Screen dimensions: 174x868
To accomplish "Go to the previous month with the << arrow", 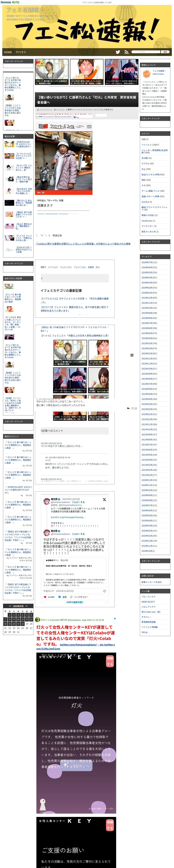I will pyautogui.click(x=10, y=606).
